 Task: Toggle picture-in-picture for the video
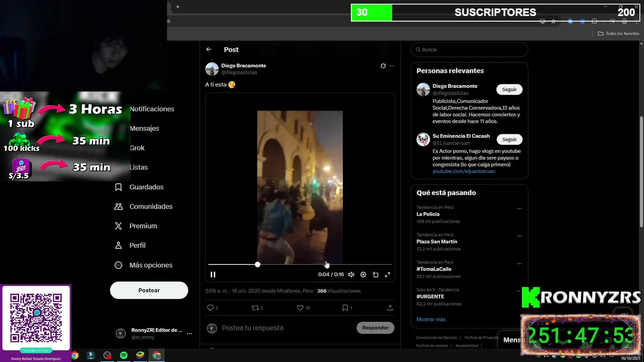tap(375, 275)
